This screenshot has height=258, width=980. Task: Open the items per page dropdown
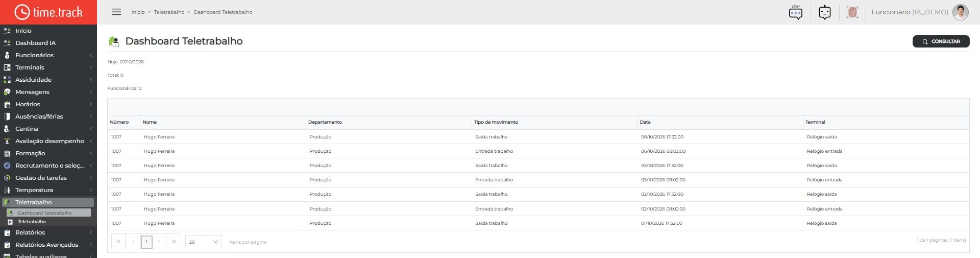203,242
